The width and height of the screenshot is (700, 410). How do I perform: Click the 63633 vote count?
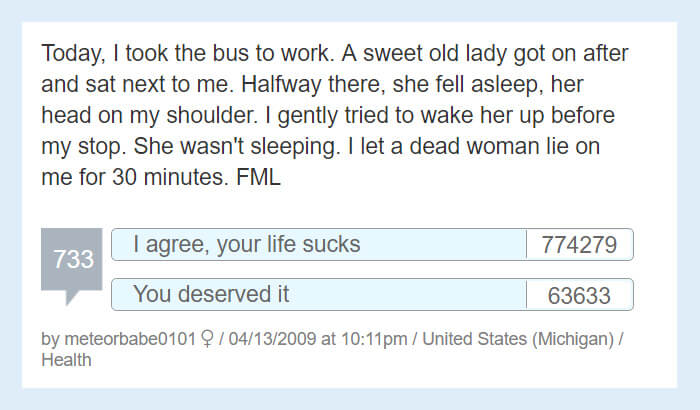click(579, 295)
